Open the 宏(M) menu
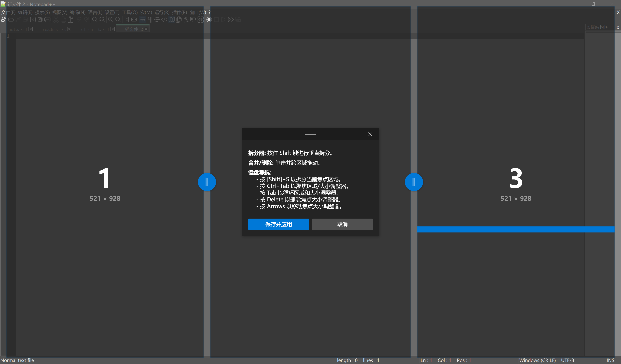 146,12
